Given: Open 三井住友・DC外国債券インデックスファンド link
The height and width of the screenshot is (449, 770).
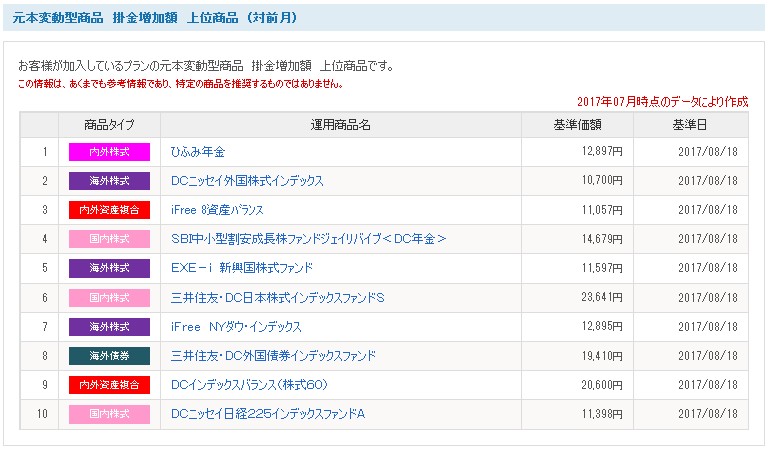Looking at the screenshot, I should pyautogui.click(x=273, y=356).
